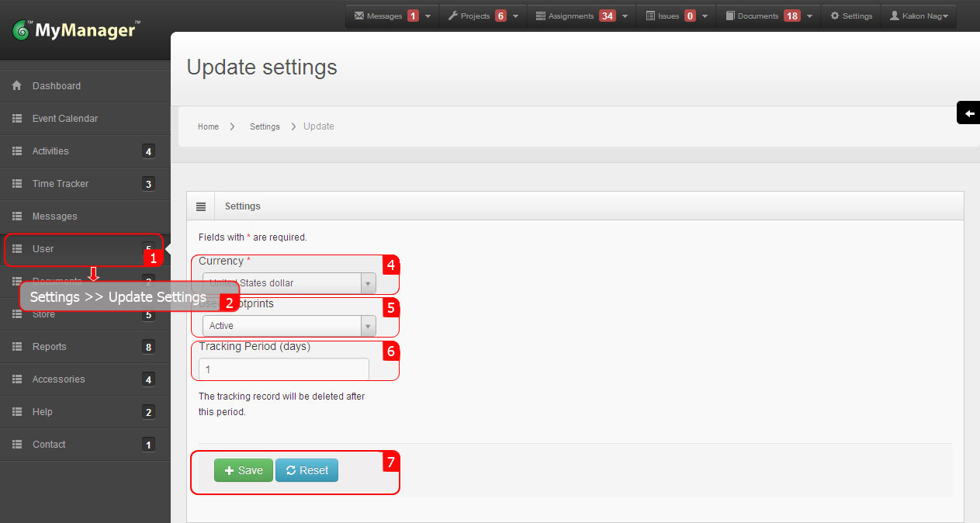
Task: Open Event Calendar from the sidebar
Action: coord(65,119)
